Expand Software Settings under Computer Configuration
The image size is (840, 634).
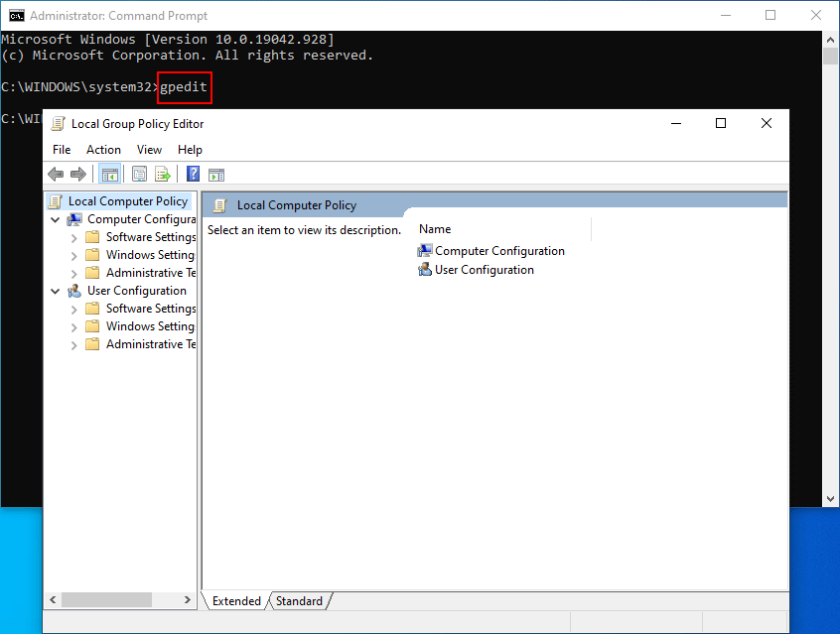point(74,237)
